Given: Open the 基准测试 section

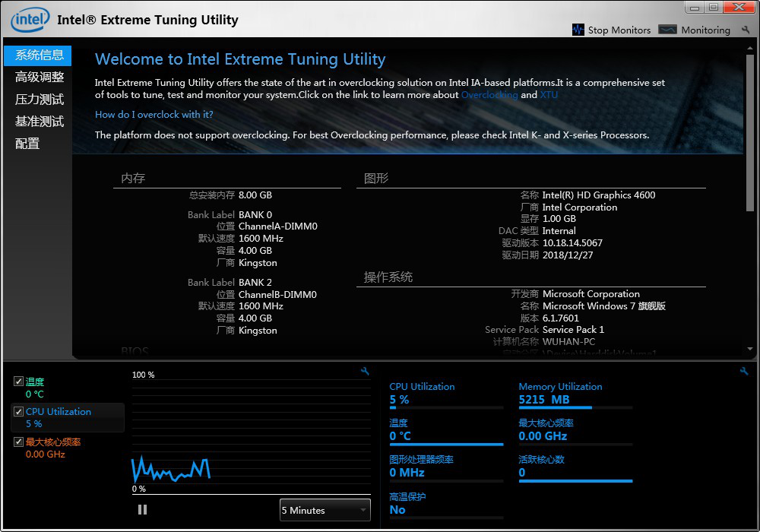Looking at the screenshot, I should pyautogui.click(x=40, y=121).
